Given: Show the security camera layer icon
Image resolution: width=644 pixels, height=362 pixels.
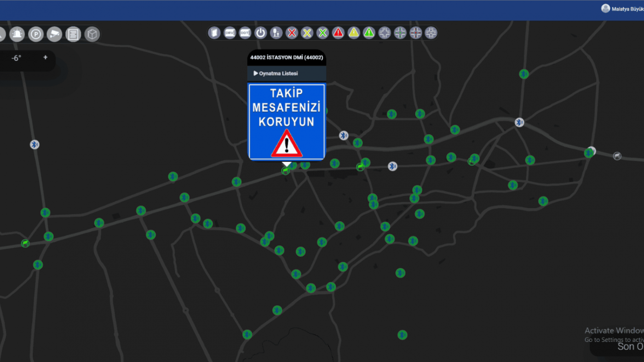Looking at the screenshot, I should pos(54,34).
